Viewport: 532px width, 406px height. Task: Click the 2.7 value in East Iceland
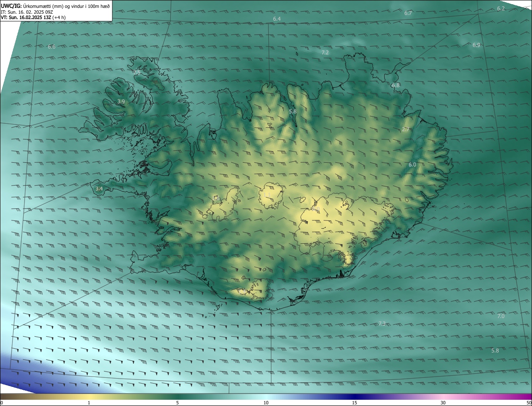pyautogui.click(x=406, y=130)
